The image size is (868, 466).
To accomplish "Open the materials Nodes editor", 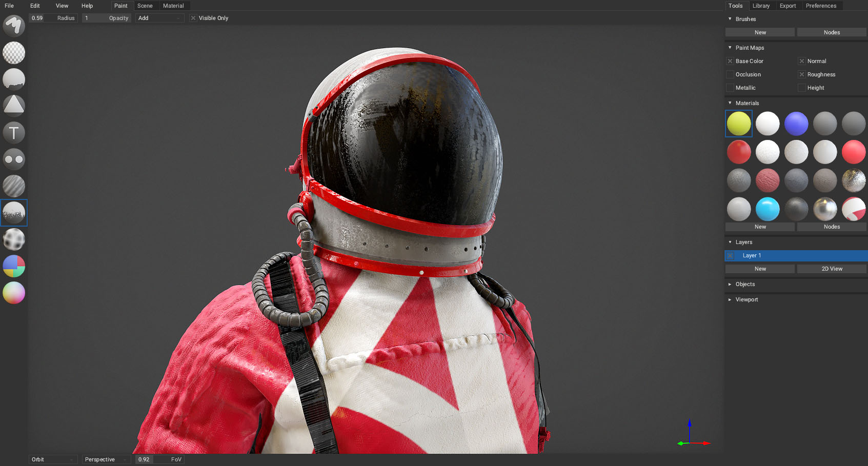I will coord(831,226).
